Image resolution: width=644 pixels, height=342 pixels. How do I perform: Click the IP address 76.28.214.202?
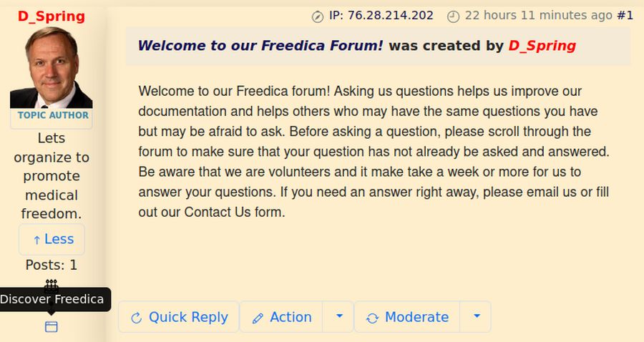tap(391, 15)
